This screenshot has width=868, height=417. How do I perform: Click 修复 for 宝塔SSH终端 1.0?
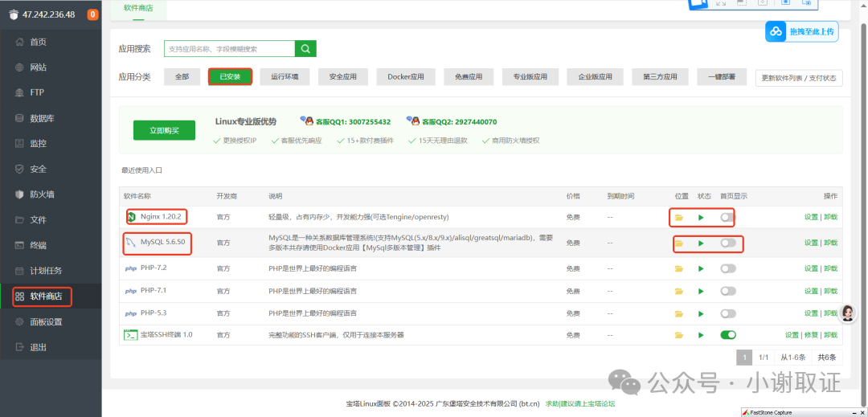(x=811, y=335)
